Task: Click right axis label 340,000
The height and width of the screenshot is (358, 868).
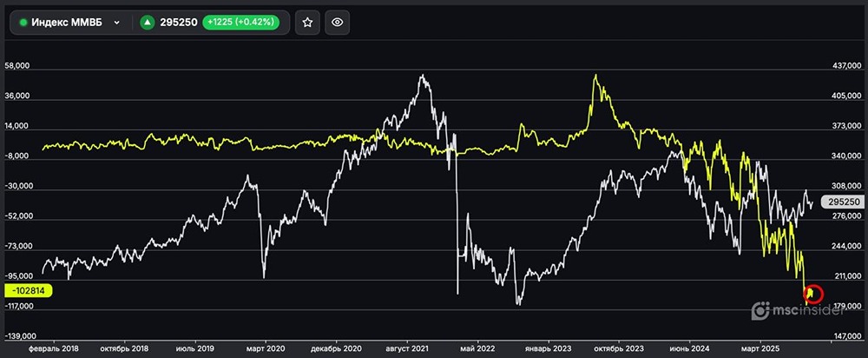Action: pyautogui.click(x=847, y=156)
